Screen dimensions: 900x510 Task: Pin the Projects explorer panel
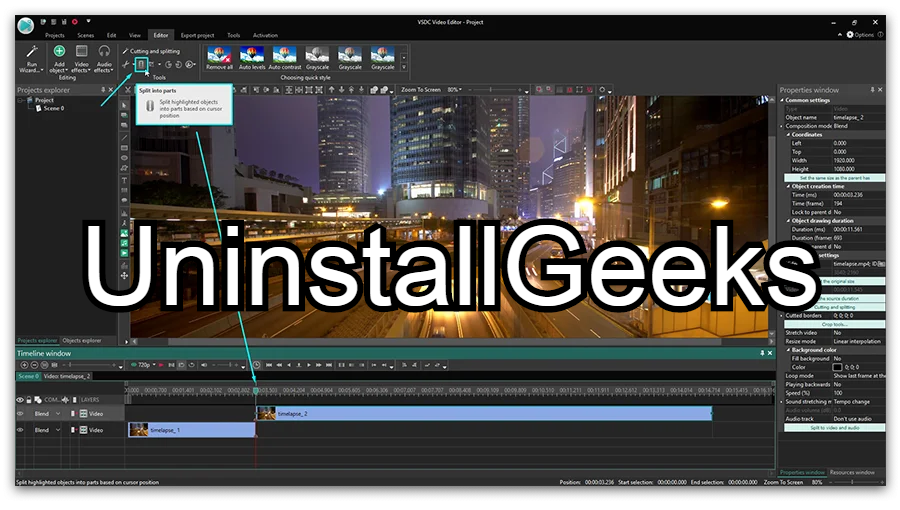[x=103, y=90]
